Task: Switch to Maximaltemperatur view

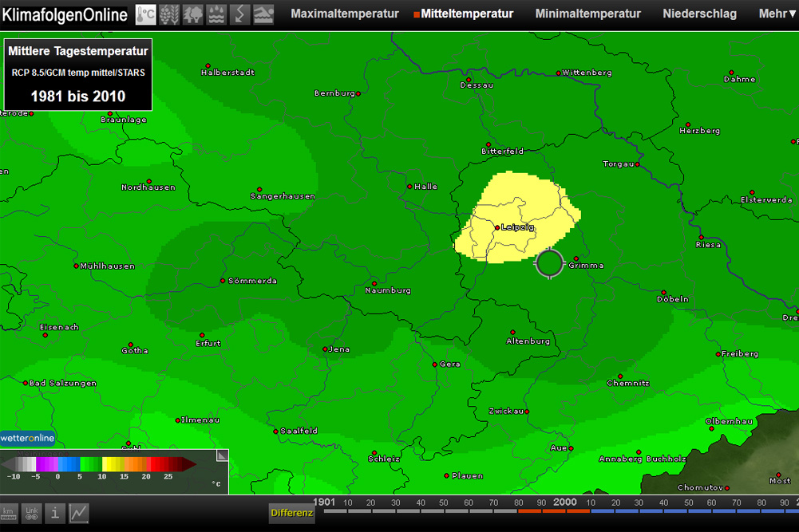Action: click(344, 14)
